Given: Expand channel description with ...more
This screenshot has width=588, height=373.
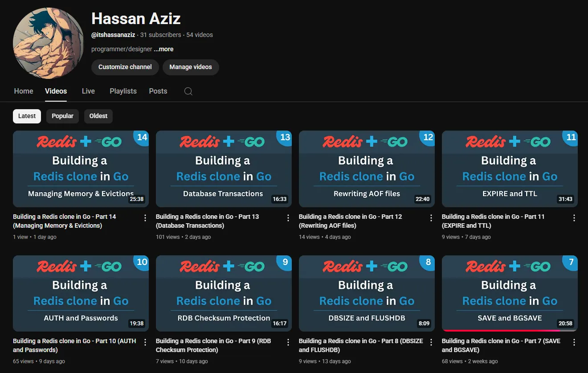Looking at the screenshot, I should (163, 49).
